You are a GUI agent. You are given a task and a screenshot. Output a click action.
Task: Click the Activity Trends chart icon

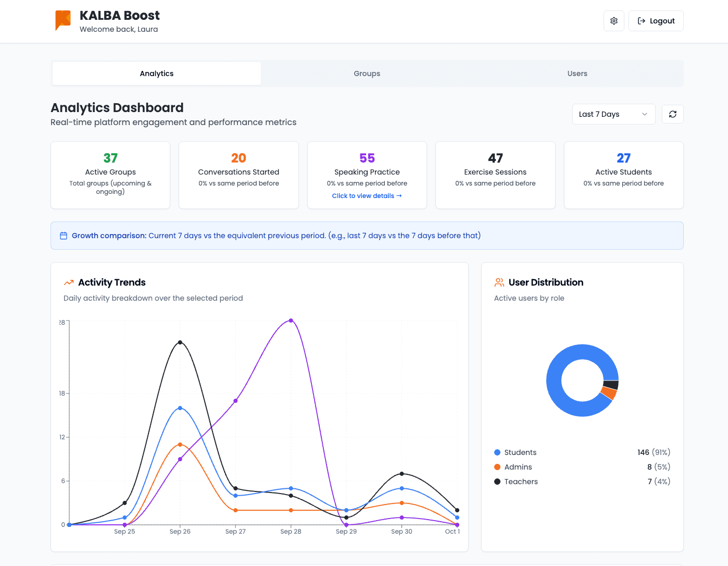pyautogui.click(x=69, y=282)
